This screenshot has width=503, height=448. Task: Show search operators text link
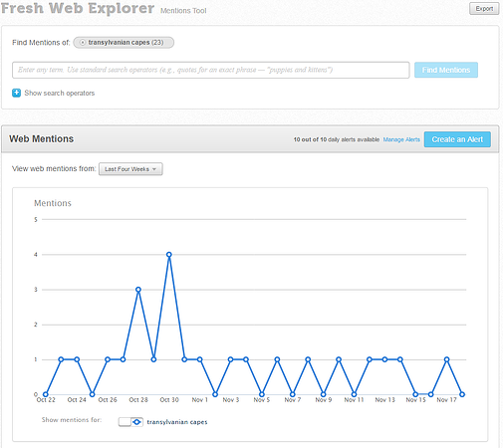point(60,94)
